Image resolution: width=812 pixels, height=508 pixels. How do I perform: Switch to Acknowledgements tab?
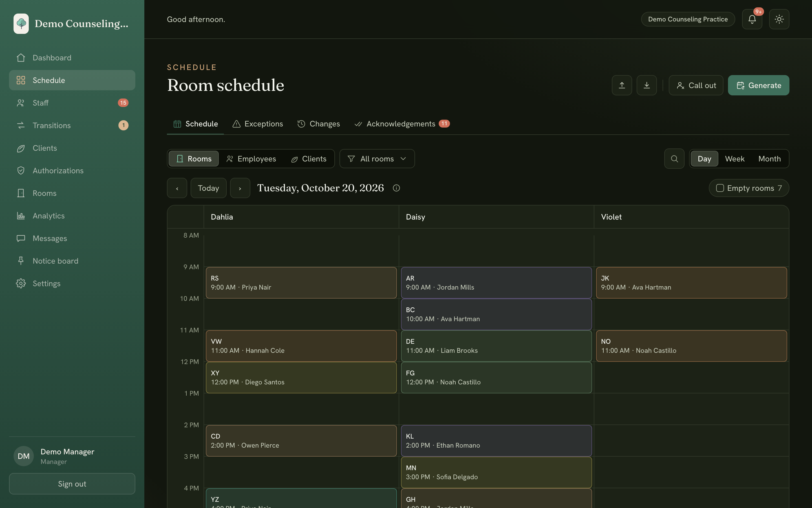[x=402, y=124]
